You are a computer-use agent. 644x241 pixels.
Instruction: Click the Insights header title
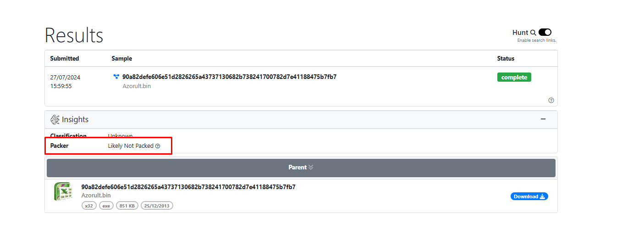(75, 119)
